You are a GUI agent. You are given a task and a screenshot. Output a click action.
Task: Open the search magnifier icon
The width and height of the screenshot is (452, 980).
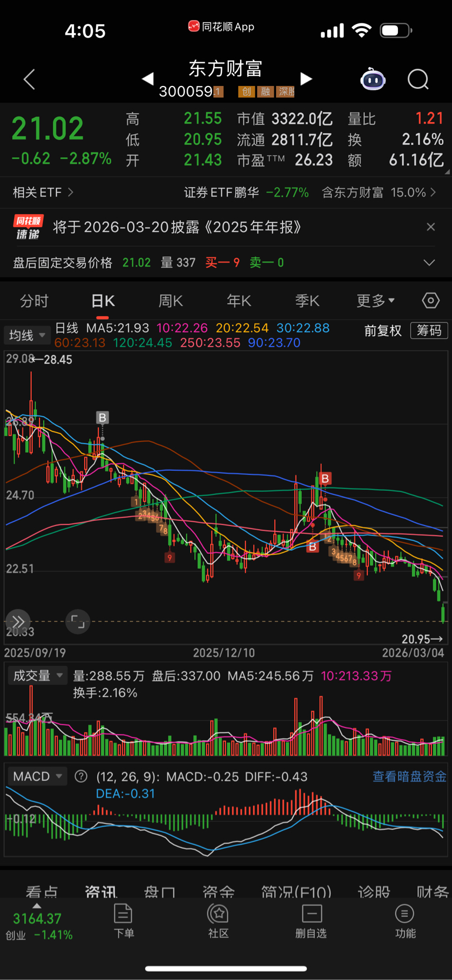pyautogui.click(x=418, y=79)
